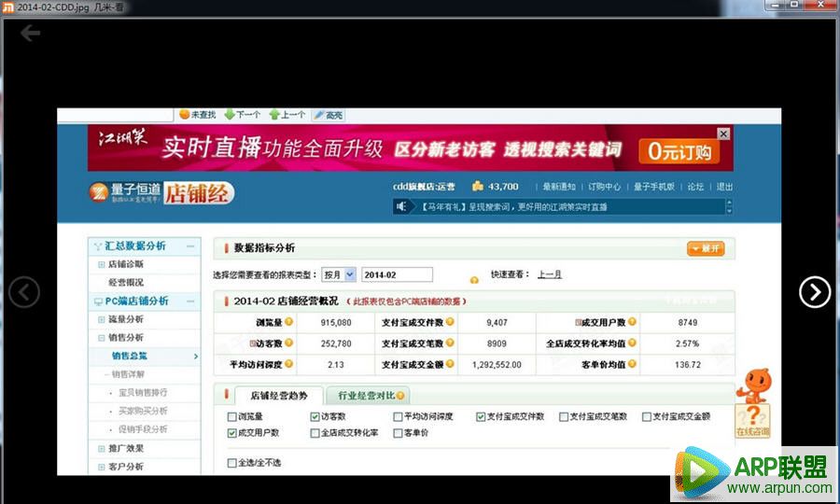Show the previous image in viewer

[23, 292]
